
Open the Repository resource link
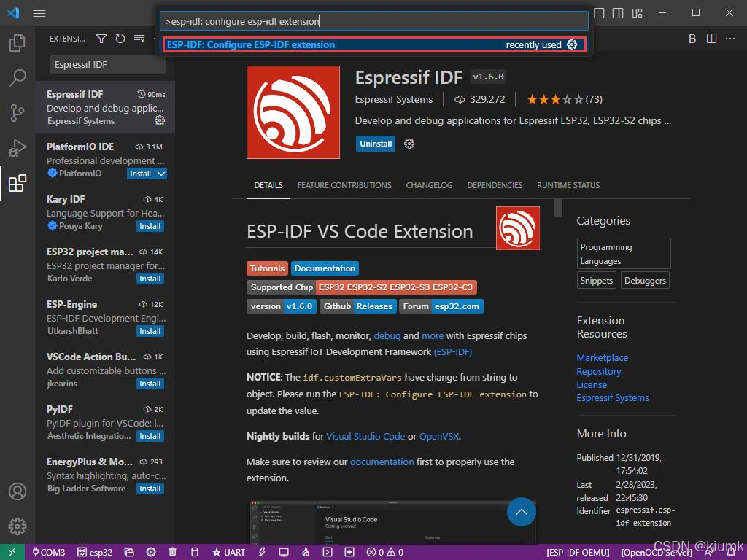[599, 371]
